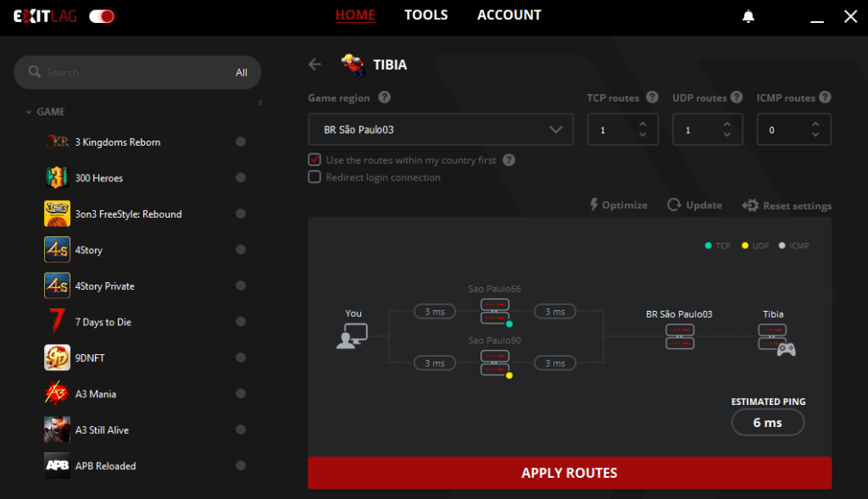Click the TCP routes number field
868x499 pixels.
(x=623, y=130)
